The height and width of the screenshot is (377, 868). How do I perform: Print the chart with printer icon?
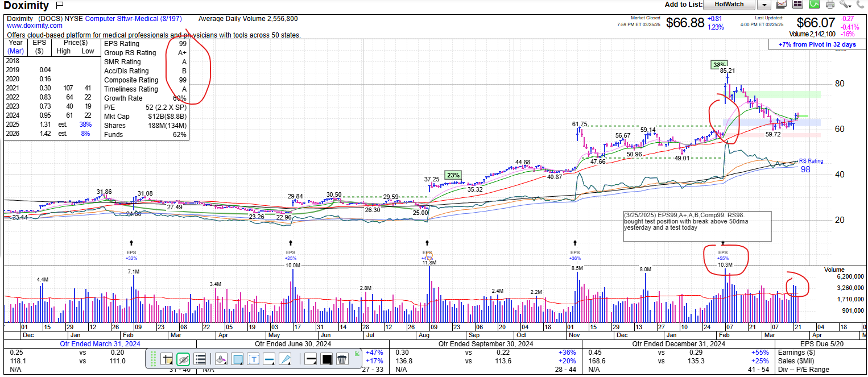pyautogui.click(x=830, y=5)
